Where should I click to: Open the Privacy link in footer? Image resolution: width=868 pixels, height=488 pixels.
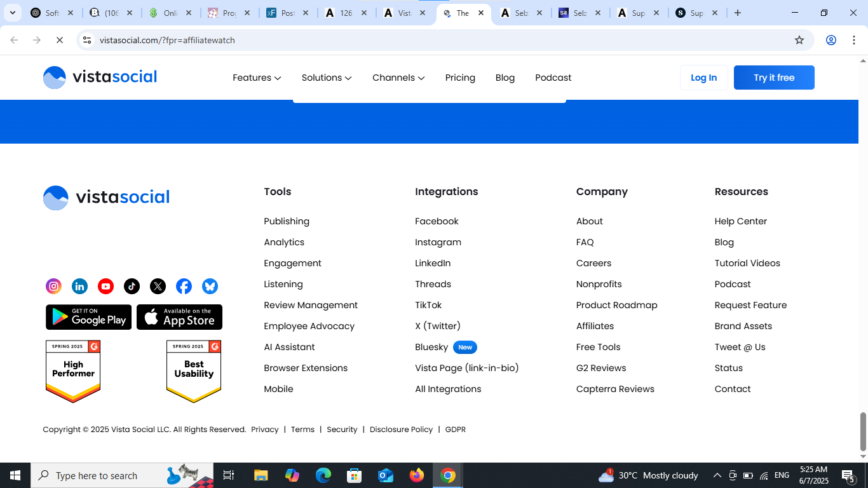click(265, 430)
